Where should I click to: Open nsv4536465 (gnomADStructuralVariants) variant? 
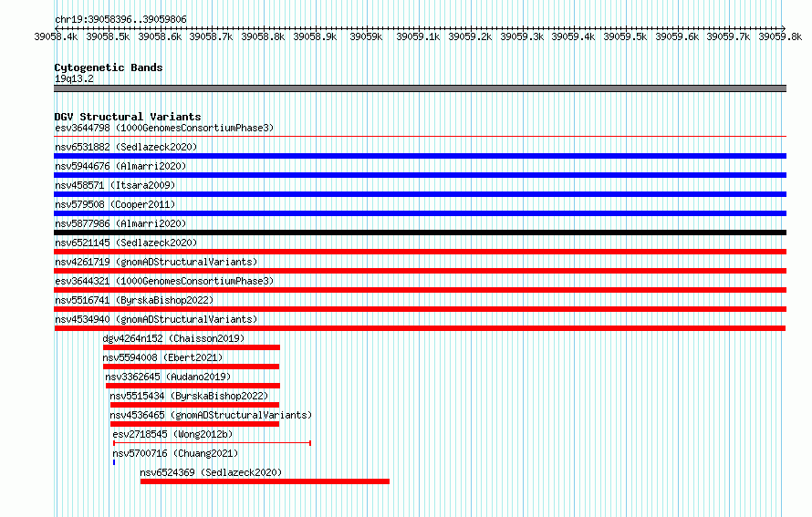pyautogui.click(x=211, y=415)
